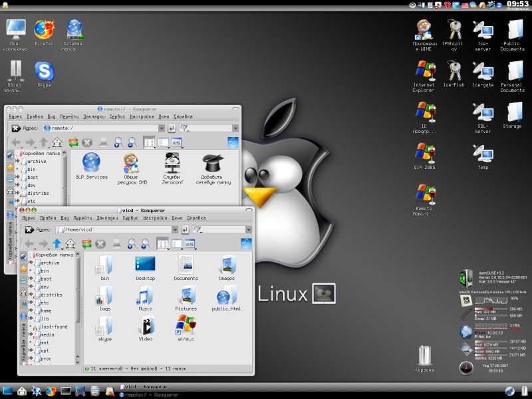This screenshot has height=399, width=532.
Task: Click Reload icon in vicd Konqueror toolbar
Action: click(x=87, y=243)
